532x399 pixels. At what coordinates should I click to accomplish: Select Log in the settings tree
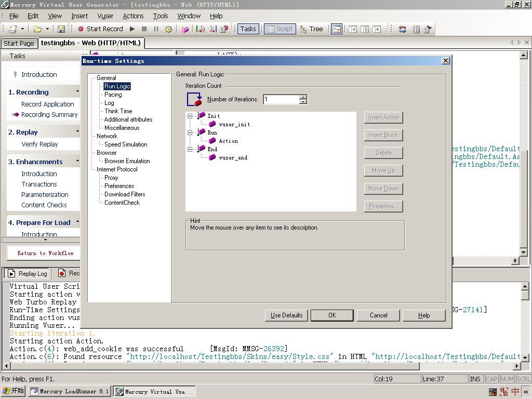[109, 103]
